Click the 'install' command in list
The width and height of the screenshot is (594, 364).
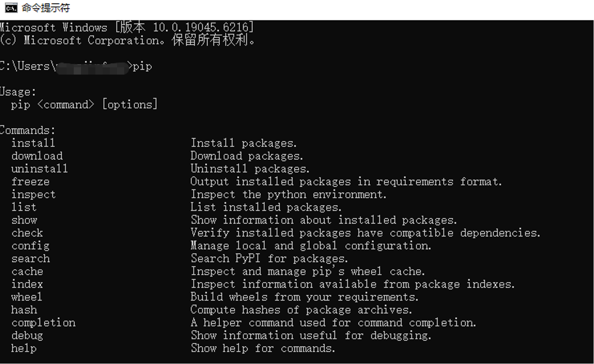click(33, 143)
